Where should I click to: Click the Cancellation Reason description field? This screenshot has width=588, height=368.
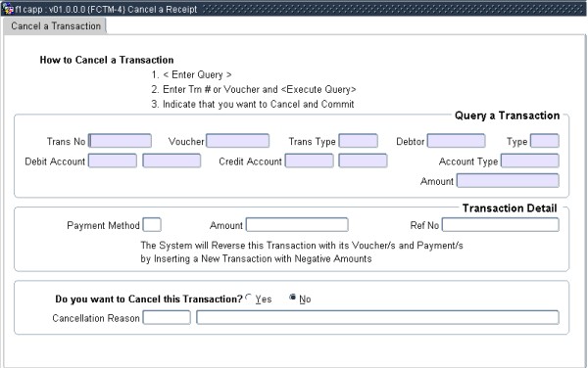[x=377, y=317]
